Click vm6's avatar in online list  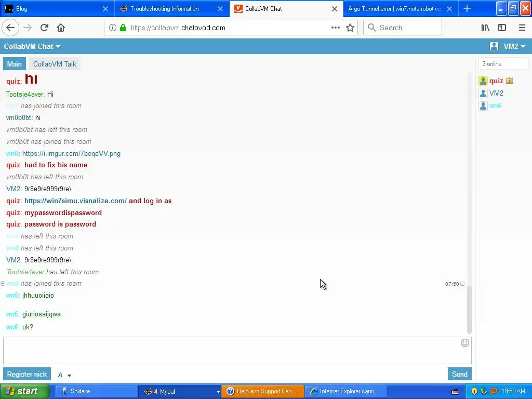(x=483, y=106)
